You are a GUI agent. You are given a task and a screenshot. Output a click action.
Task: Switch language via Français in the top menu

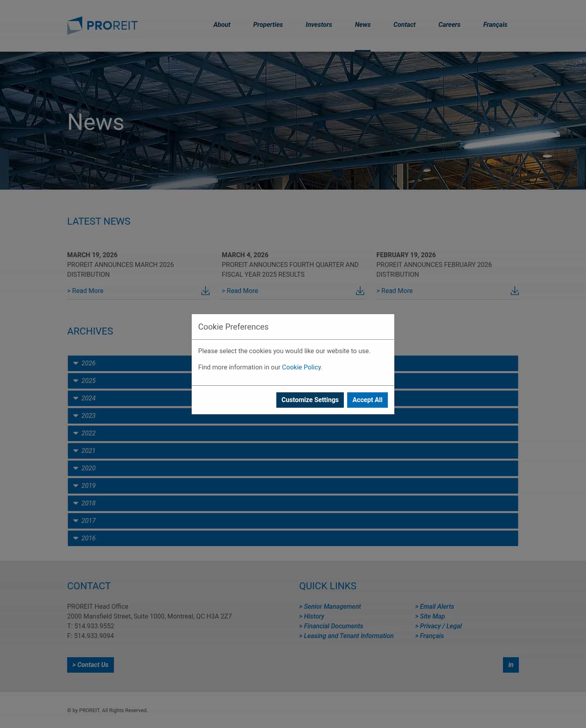tap(495, 25)
